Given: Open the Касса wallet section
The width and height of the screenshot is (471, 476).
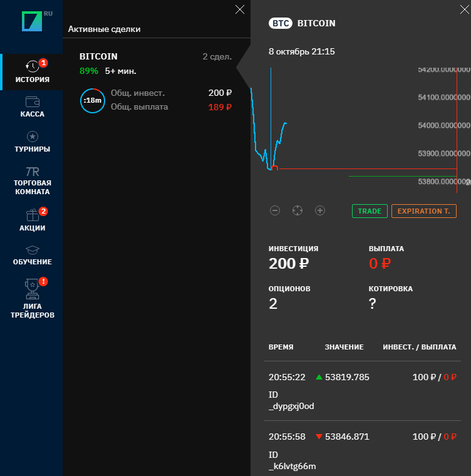Looking at the screenshot, I should (33, 106).
